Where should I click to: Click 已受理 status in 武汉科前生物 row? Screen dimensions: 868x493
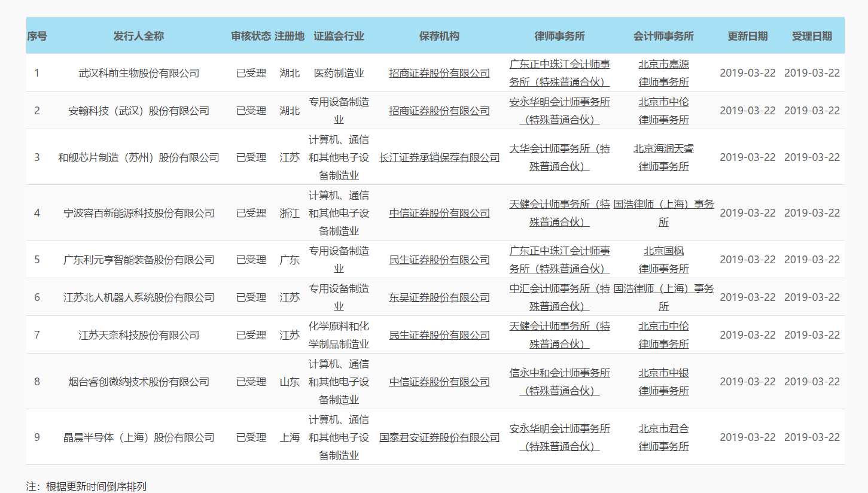pos(251,73)
